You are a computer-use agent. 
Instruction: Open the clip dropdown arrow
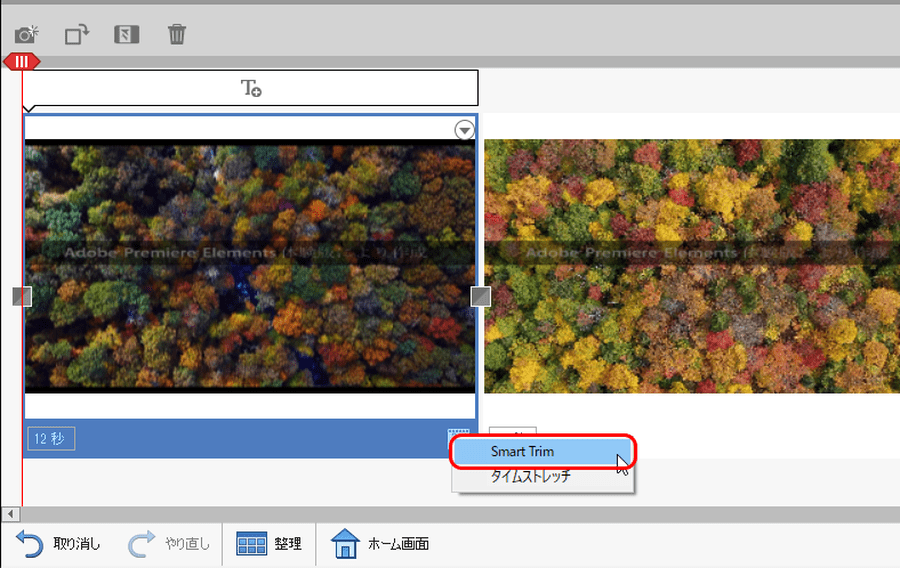tap(464, 130)
